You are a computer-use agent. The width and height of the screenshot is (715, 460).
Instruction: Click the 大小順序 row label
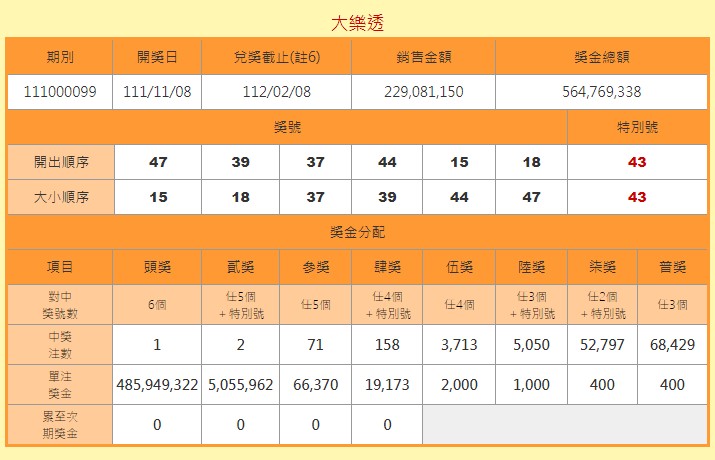click(59, 197)
